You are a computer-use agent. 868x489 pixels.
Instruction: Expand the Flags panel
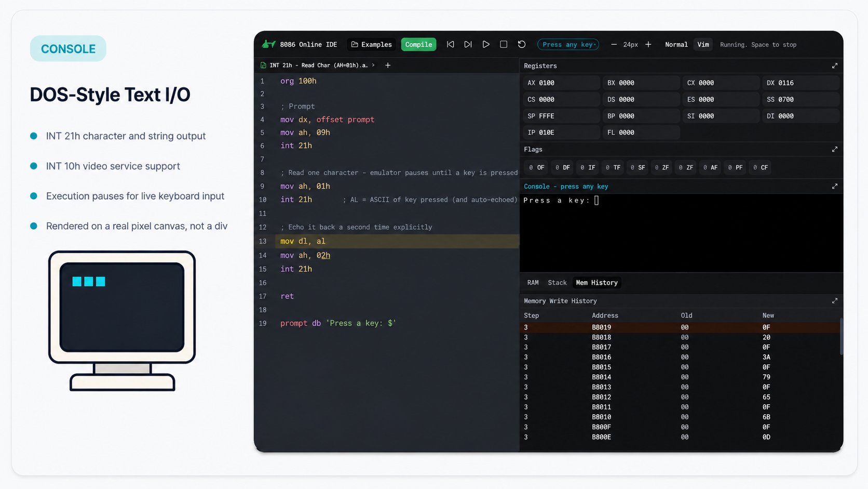pos(835,150)
